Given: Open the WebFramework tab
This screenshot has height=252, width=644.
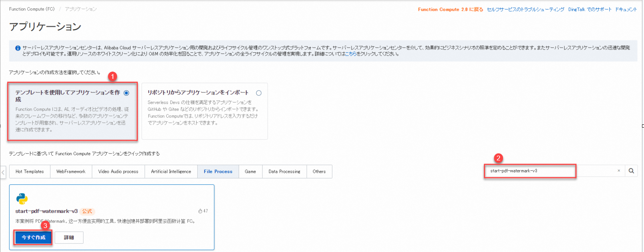Looking at the screenshot, I should click(71, 172).
